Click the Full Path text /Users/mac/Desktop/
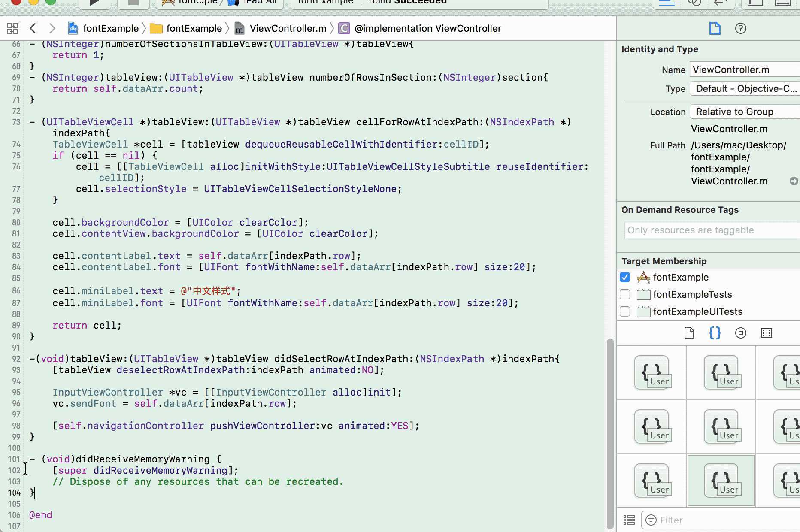Image resolution: width=800 pixels, height=532 pixels. pyautogui.click(x=739, y=145)
